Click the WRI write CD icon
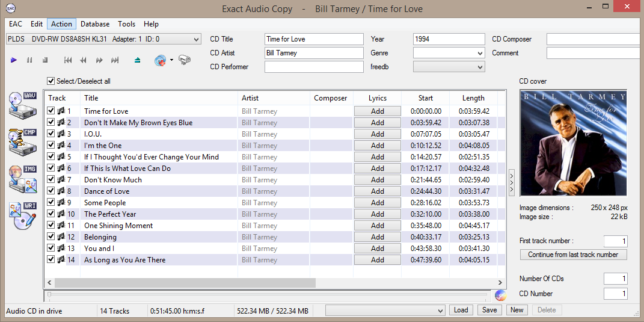The height and width of the screenshot is (322, 644). point(22,217)
